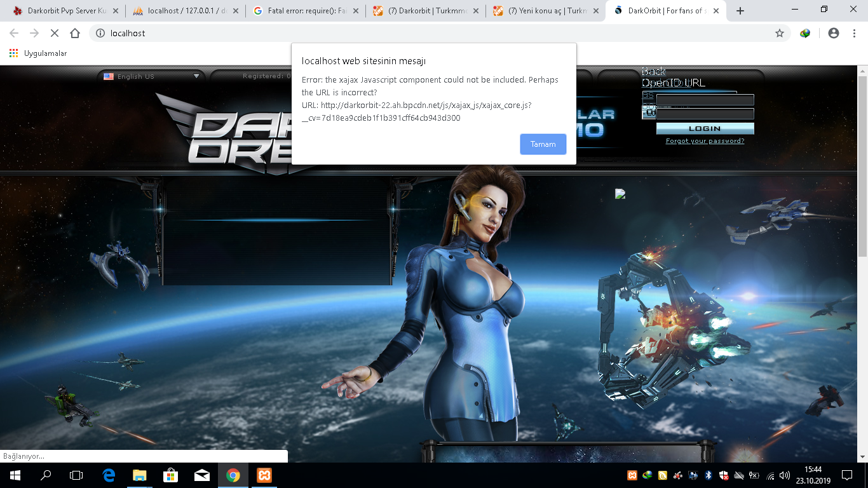Click the Back link above the login form
The width and height of the screenshot is (868, 488).
[x=653, y=71]
